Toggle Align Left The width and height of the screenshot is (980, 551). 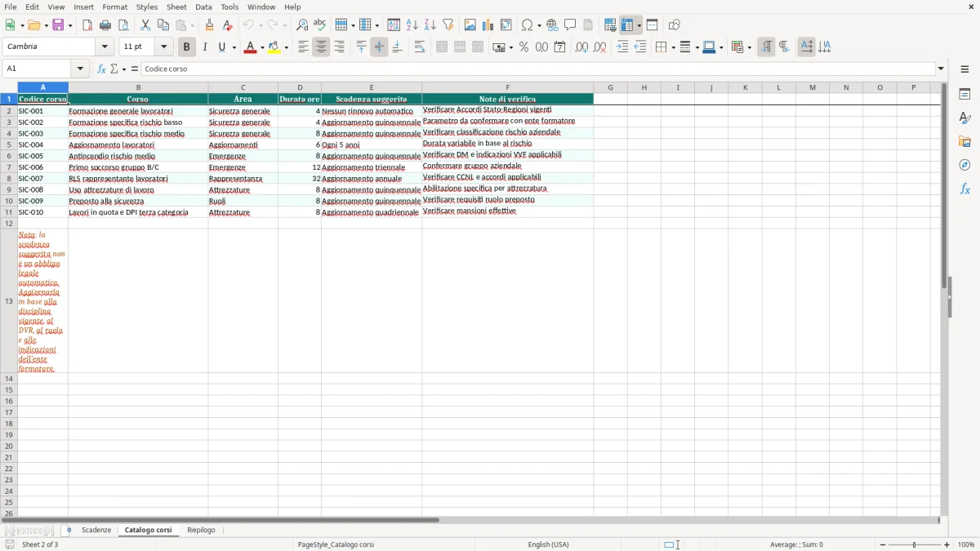pyautogui.click(x=303, y=47)
